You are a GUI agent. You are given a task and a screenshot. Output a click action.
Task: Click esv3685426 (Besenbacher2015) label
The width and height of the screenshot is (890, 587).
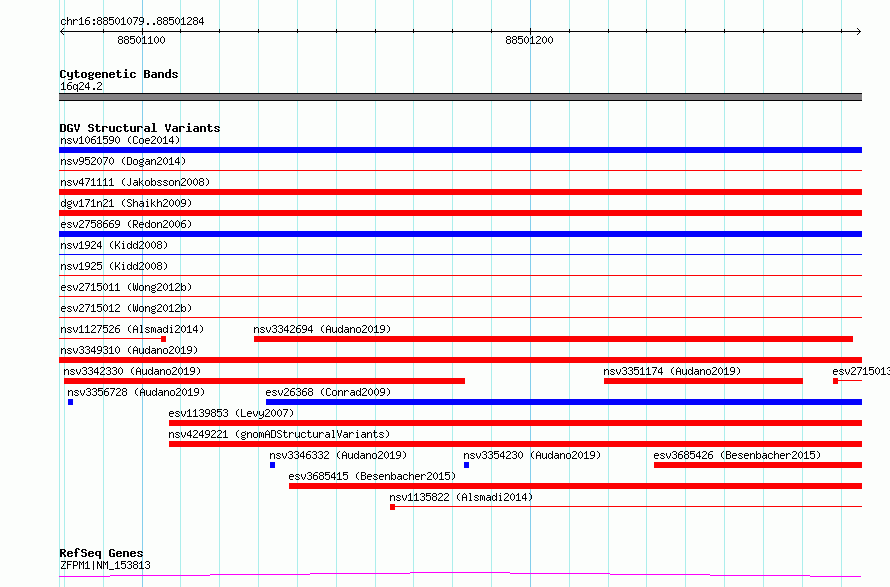737,455
